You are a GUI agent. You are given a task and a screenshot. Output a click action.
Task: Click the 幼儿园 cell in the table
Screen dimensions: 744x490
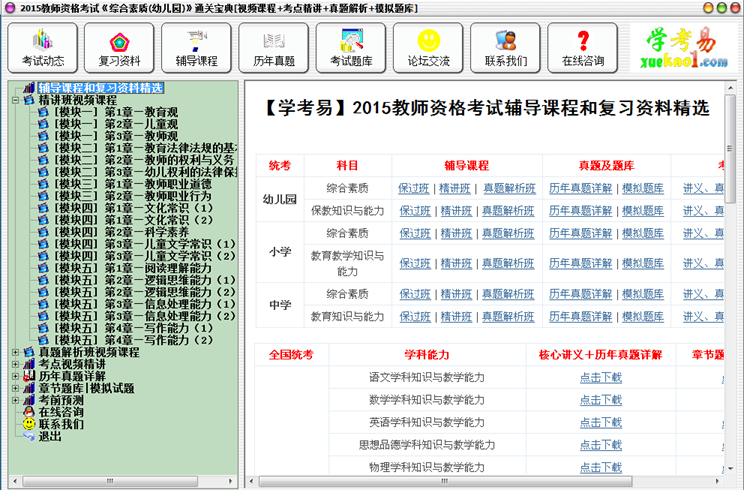[280, 199]
